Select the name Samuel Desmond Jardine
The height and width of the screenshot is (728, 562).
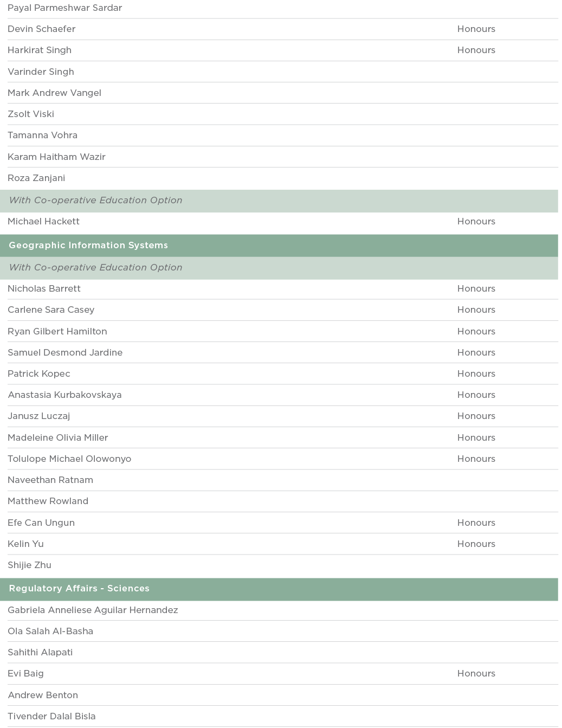pyautogui.click(x=65, y=353)
